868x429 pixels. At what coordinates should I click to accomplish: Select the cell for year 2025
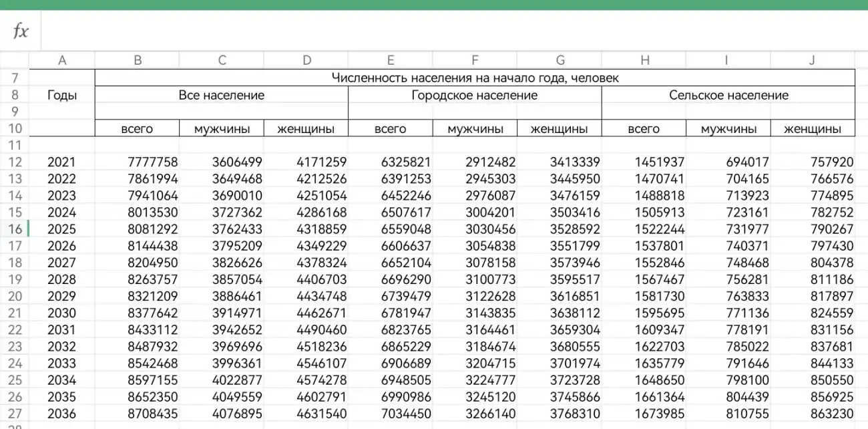(62, 229)
